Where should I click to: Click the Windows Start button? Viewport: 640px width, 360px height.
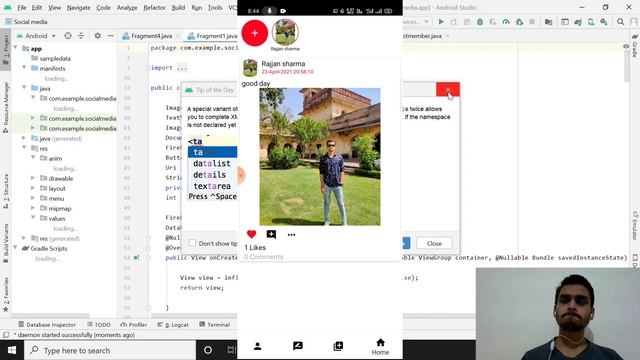pyautogui.click(x=11, y=350)
